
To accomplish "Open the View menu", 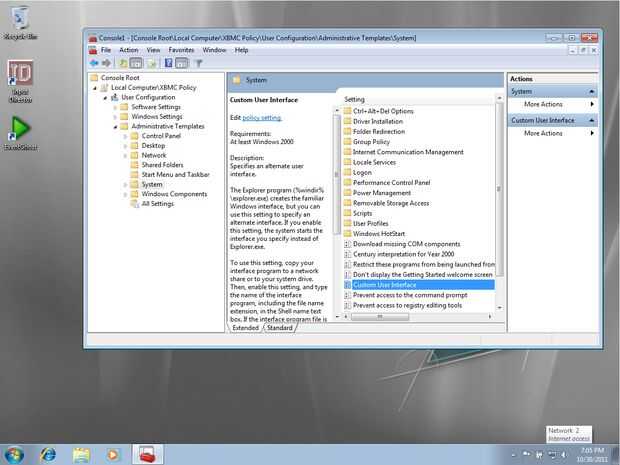I will [x=153, y=50].
